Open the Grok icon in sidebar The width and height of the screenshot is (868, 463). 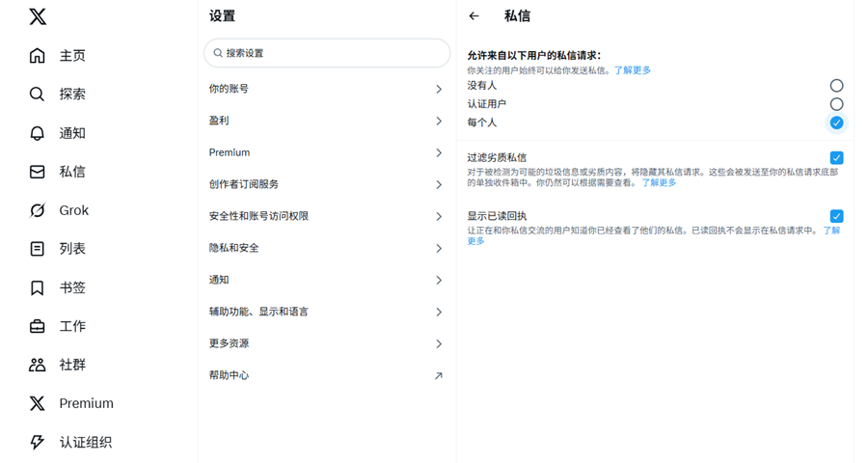click(37, 210)
